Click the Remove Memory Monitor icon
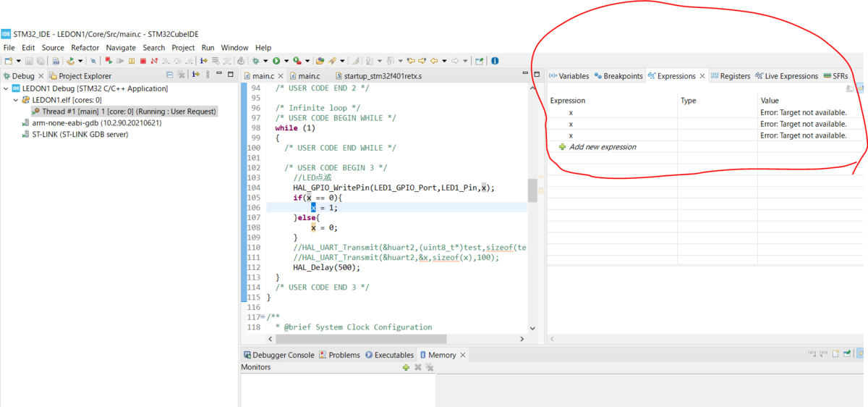868x407 pixels. (417, 367)
